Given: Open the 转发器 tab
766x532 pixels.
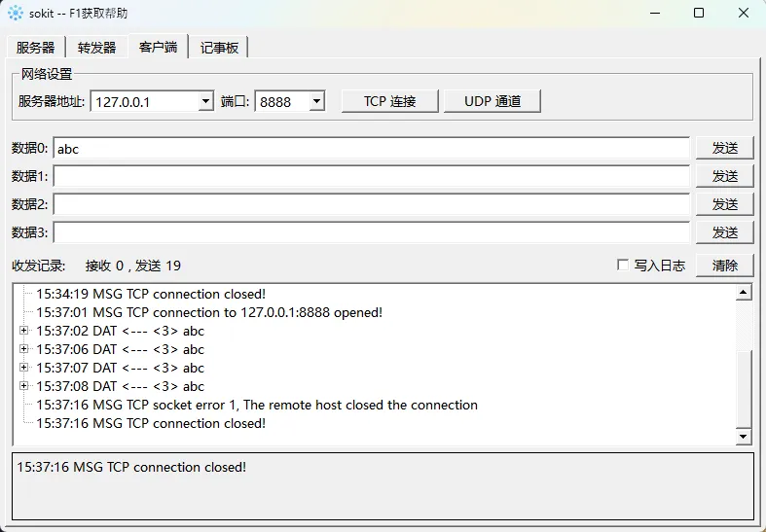Looking at the screenshot, I should (x=96, y=48).
